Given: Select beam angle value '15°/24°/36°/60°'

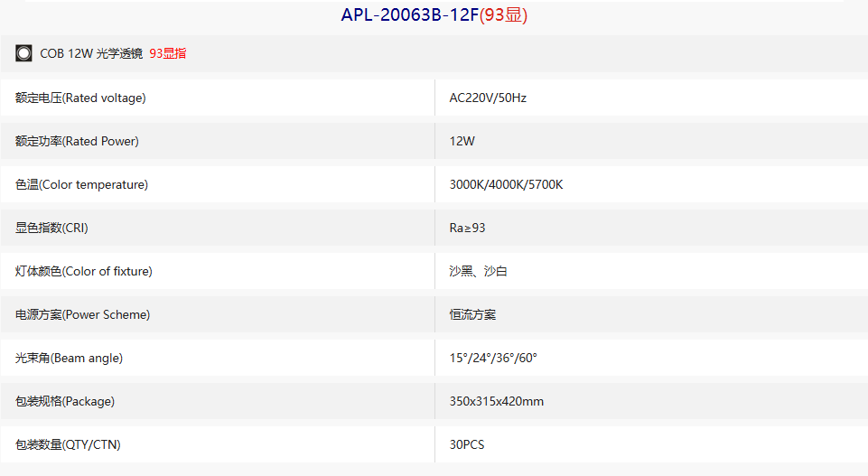Looking at the screenshot, I should coord(493,358).
